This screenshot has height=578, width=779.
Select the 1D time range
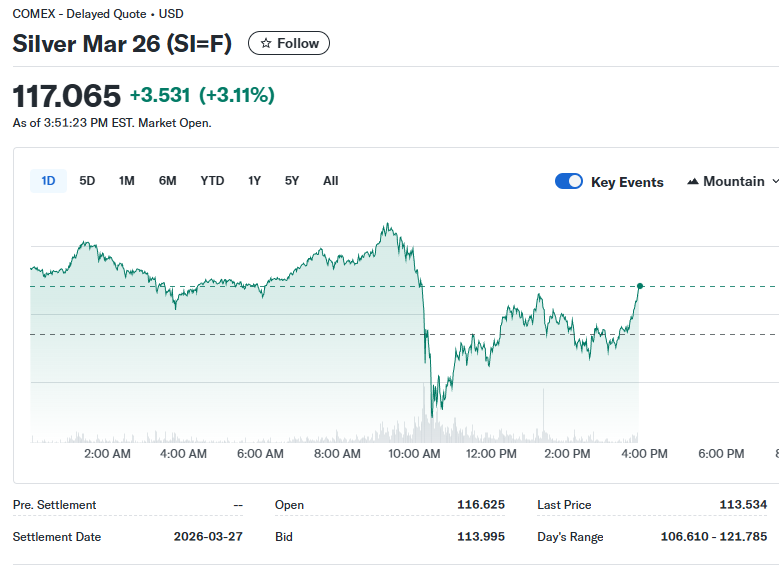pyautogui.click(x=48, y=181)
